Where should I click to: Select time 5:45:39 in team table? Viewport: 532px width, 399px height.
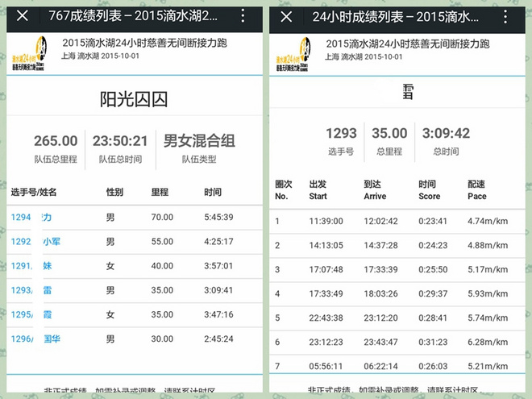218,217
